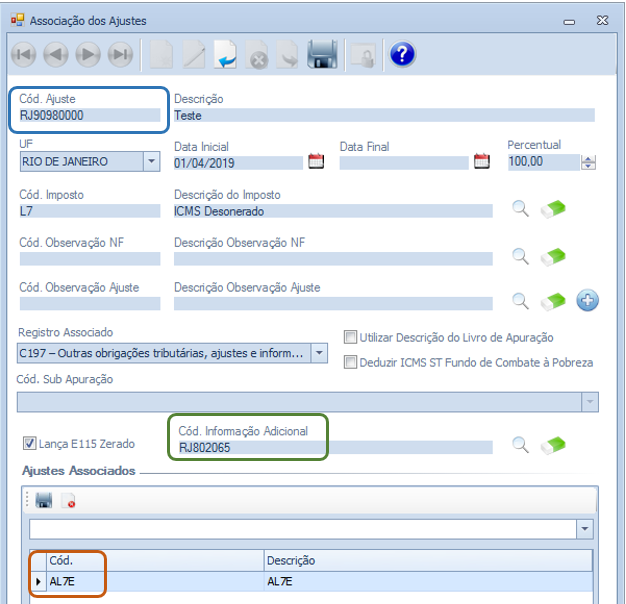Click the save floppy disk toolbar icon
The height and width of the screenshot is (604, 626).
click(x=321, y=54)
